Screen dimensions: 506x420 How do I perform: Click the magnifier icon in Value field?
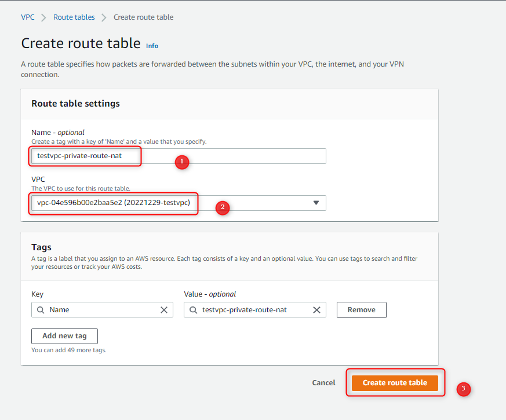click(193, 310)
